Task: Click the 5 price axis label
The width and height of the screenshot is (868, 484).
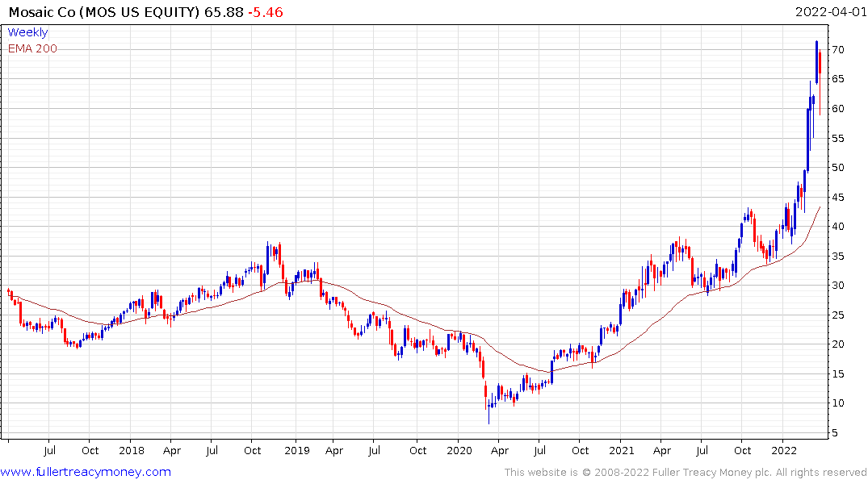Action: click(x=836, y=433)
